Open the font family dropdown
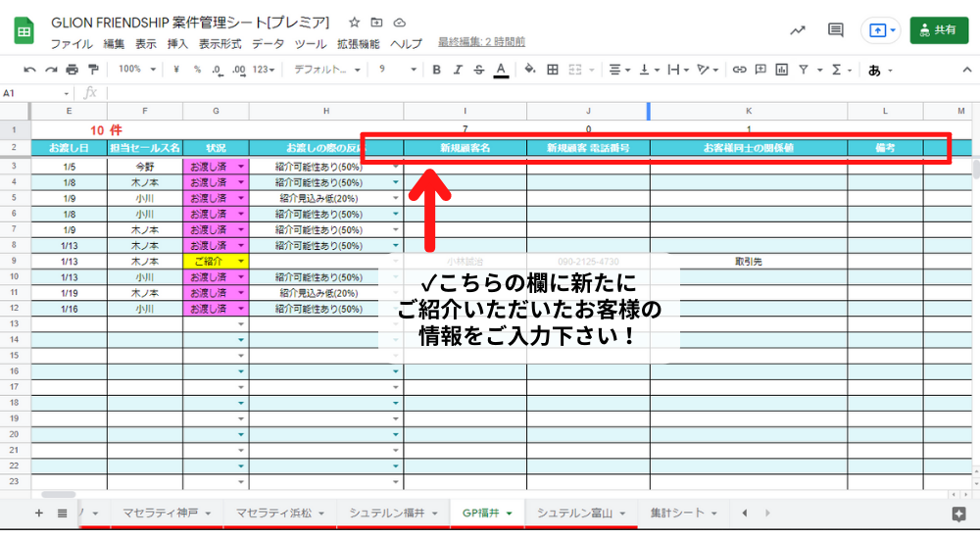The width and height of the screenshot is (980, 539). point(326,70)
